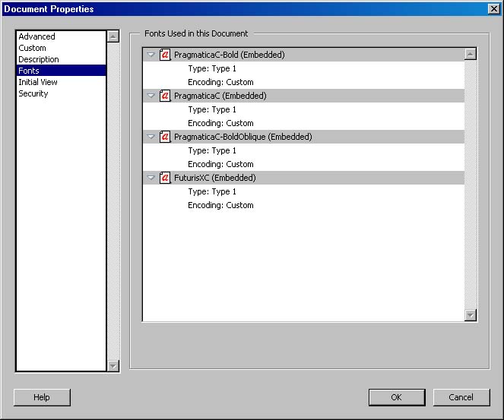This screenshot has height=420, width=504.
Task: Click 'Encoding: Custom' under PragmaticaC (Embedded)
Action: [220, 123]
